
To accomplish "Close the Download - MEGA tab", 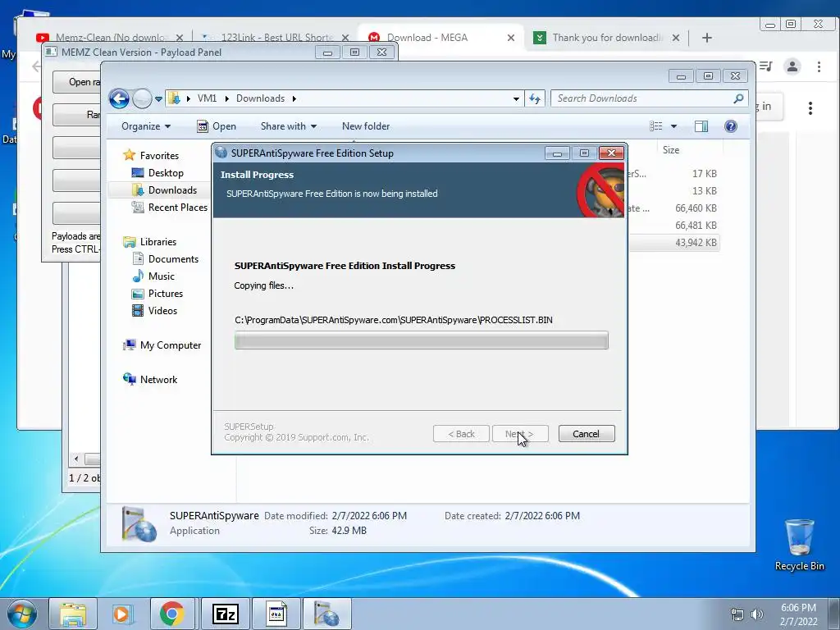I will tap(511, 38).
